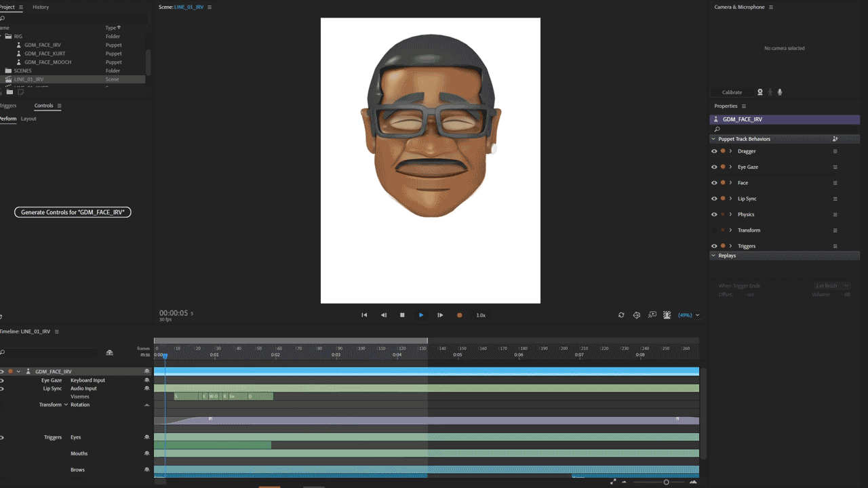
Task: Expand Eye Gaze behavior
Action: point(730,167)
